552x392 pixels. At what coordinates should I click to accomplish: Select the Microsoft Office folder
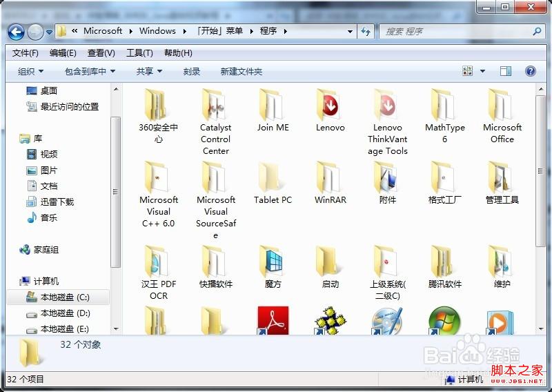pyautogui.click(x=502, y=116)
